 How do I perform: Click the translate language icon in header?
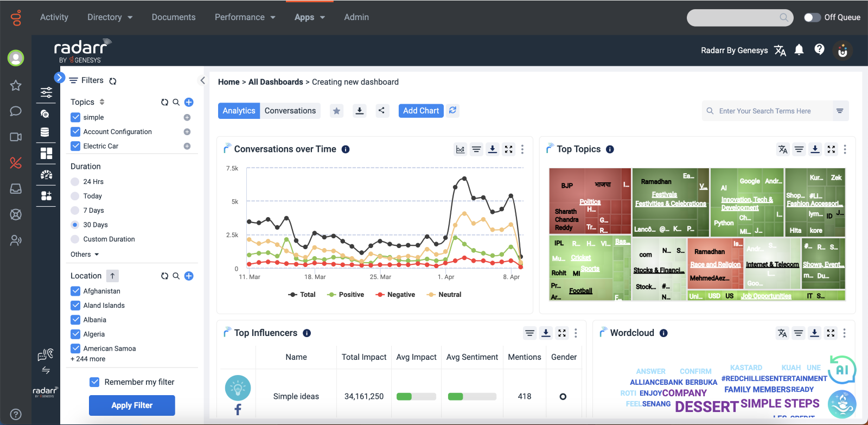click(780, 50)
